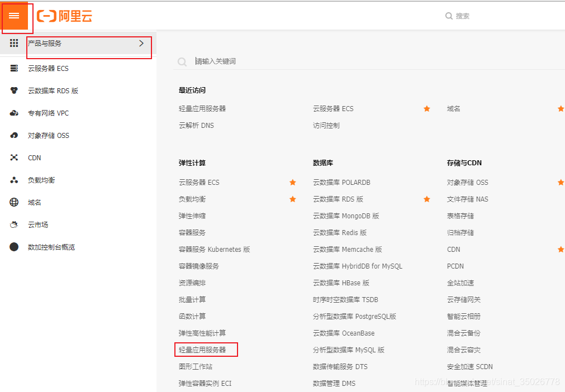Open 云数据库 Memcache 版 link
Image resolution: width=565 pixels, height=392 pixels.
(x=348, y=250)
